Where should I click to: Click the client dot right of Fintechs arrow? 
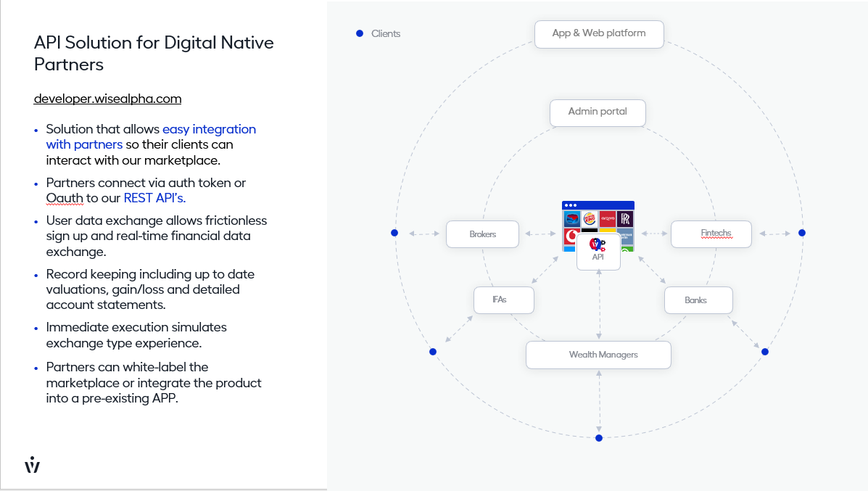click(x=802, y=233)
